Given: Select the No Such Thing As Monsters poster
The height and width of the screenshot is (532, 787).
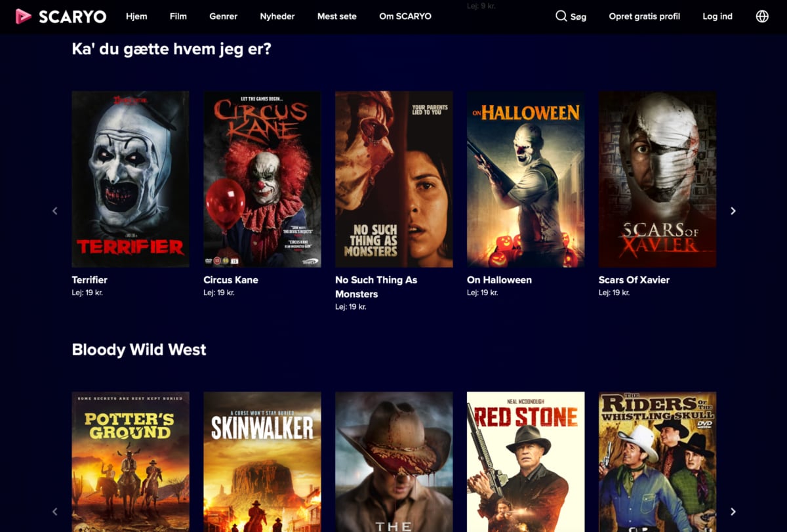Looking at the screenshot, I should [x=394, y=179].
